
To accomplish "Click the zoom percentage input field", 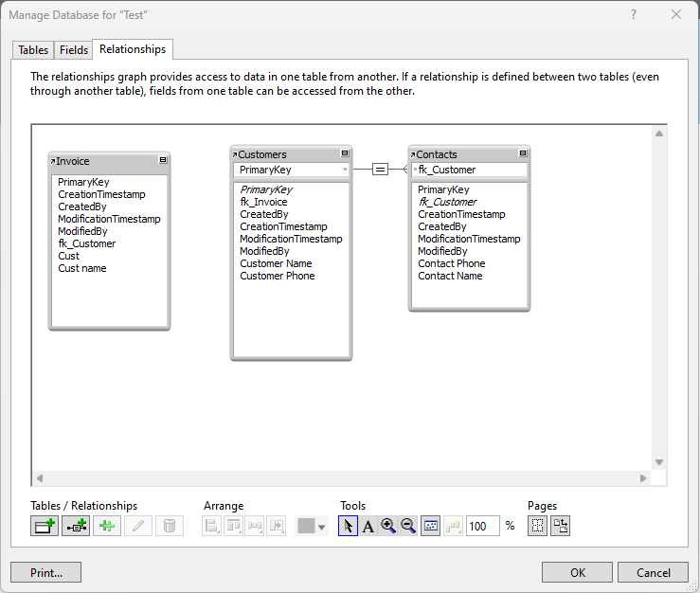I will [x=482, y=526].
